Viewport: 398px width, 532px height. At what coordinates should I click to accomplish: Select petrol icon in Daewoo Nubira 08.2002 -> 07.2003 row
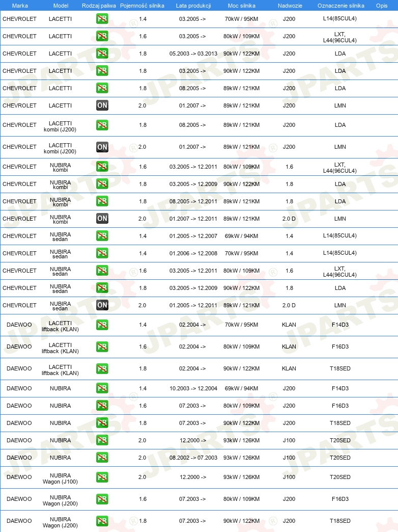coord(102,458)
